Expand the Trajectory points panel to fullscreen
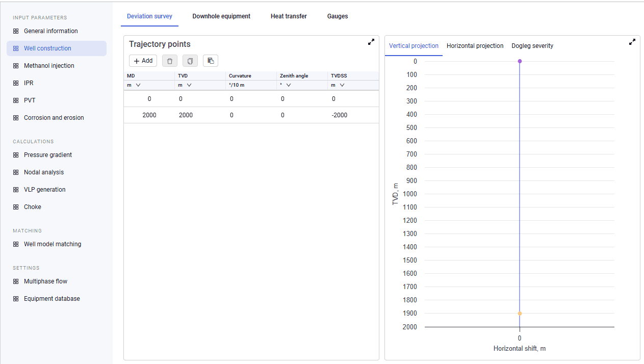This screenshot has height=364, width=644. (x=371, y=42)
